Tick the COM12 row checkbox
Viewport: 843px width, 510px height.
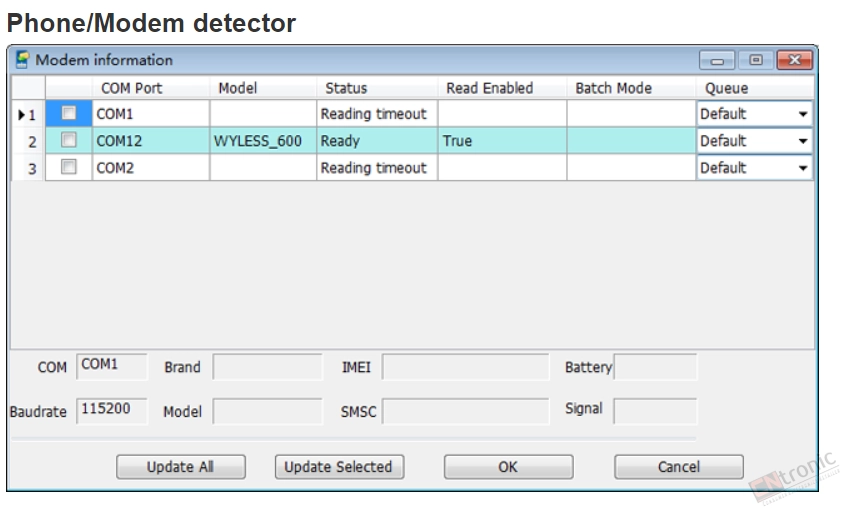[x=69, y=140]
